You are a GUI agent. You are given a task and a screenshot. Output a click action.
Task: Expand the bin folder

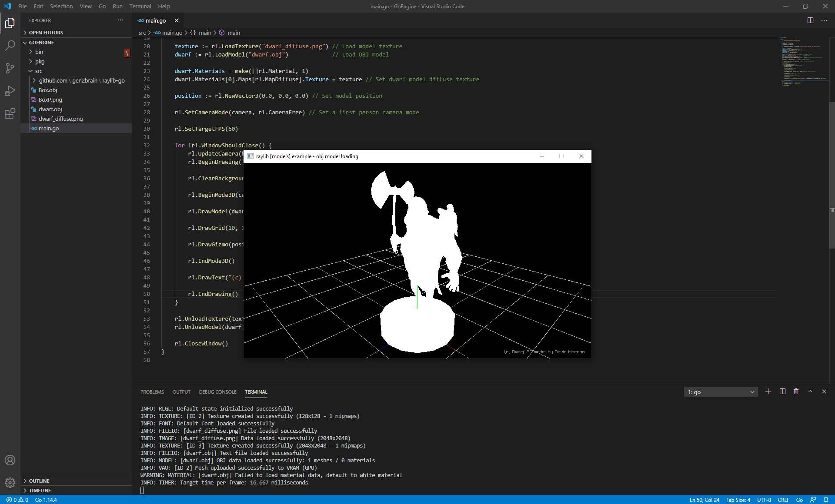76,52
